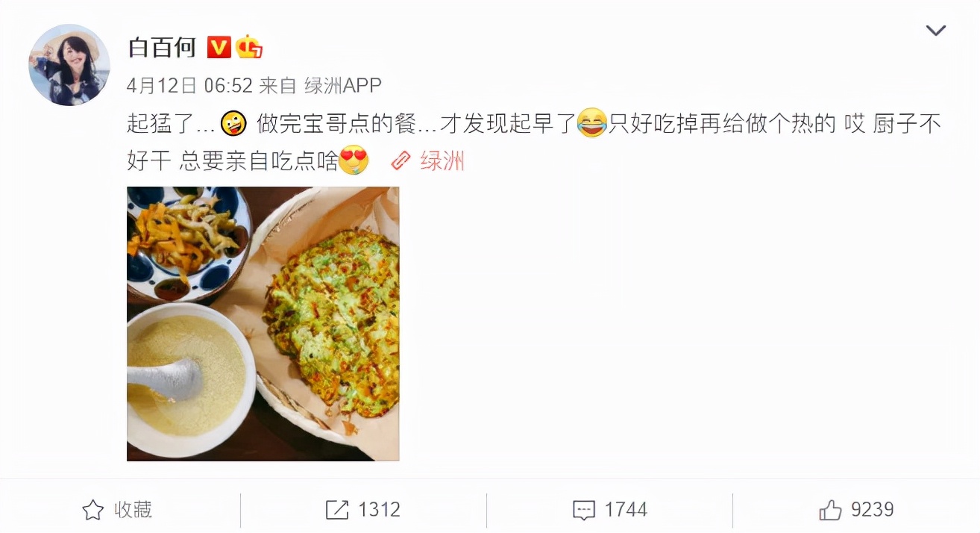This screenshot has height=533, width=980.
Task: Click the orange V verified badge
Action: coord(219,48)
